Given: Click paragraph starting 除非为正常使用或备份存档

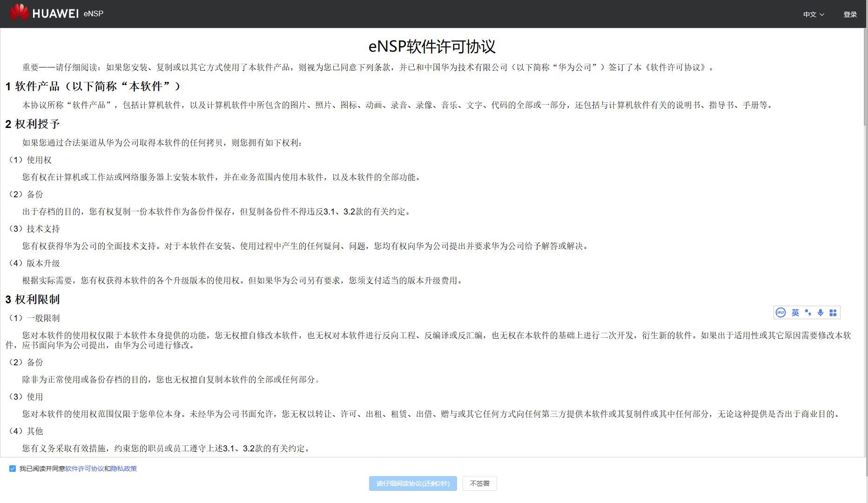Looking at the screenshot, I should (172, 380).
